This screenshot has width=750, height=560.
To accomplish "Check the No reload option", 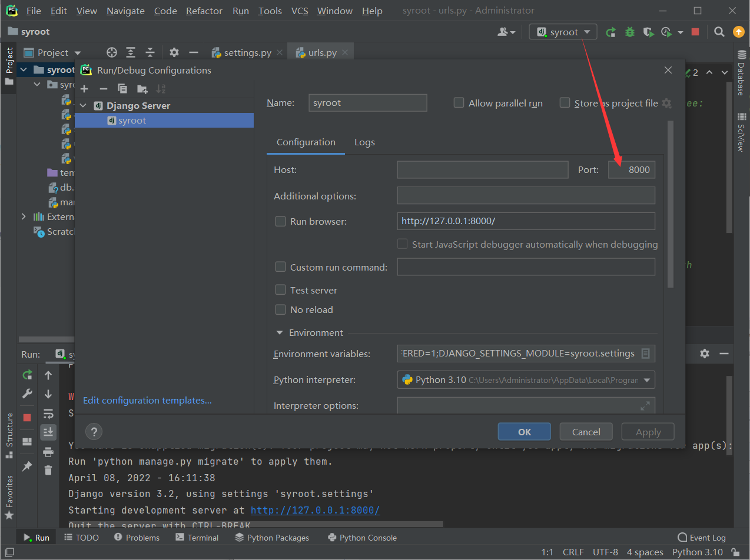I will click(281, 309).
